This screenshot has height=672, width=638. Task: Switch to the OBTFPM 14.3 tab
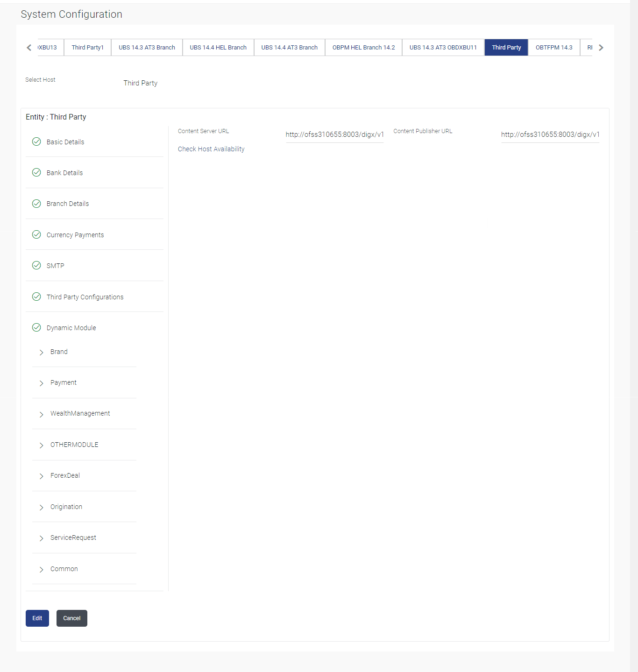(x=554, y=47)
